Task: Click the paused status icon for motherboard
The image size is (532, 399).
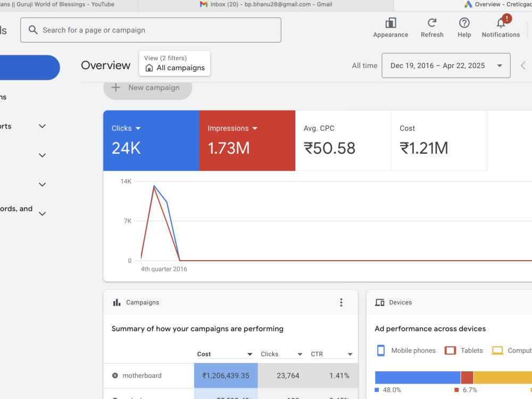Action: tap(115, 376)
